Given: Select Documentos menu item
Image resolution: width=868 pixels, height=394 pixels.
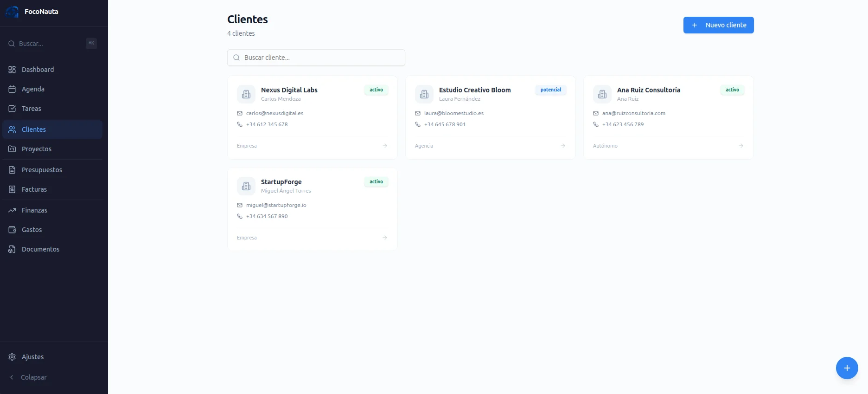Looking at the screenshot, I should coord(40,249).
